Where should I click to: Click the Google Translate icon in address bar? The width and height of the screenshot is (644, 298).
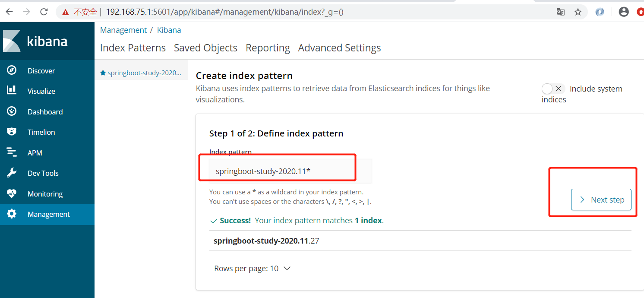[560, 12]
